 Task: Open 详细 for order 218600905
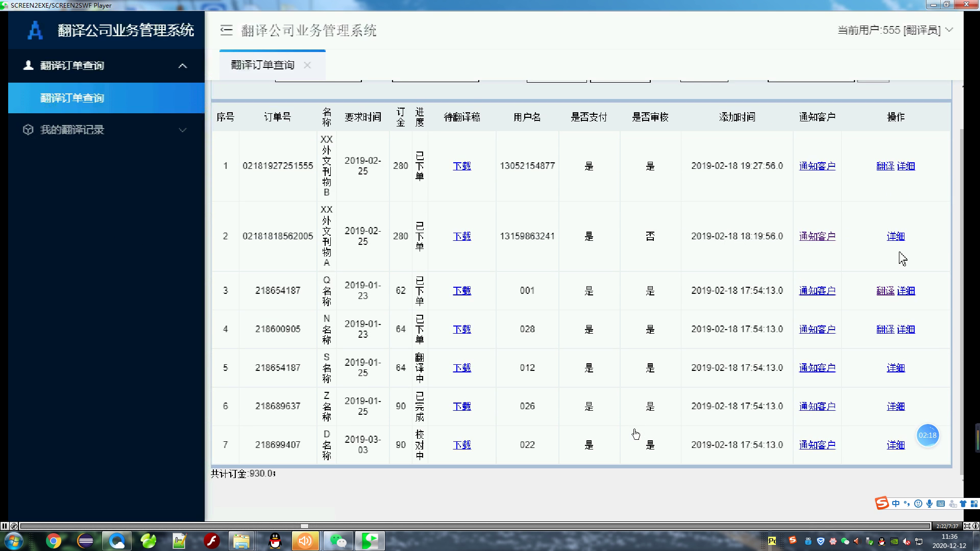point(906,329)
